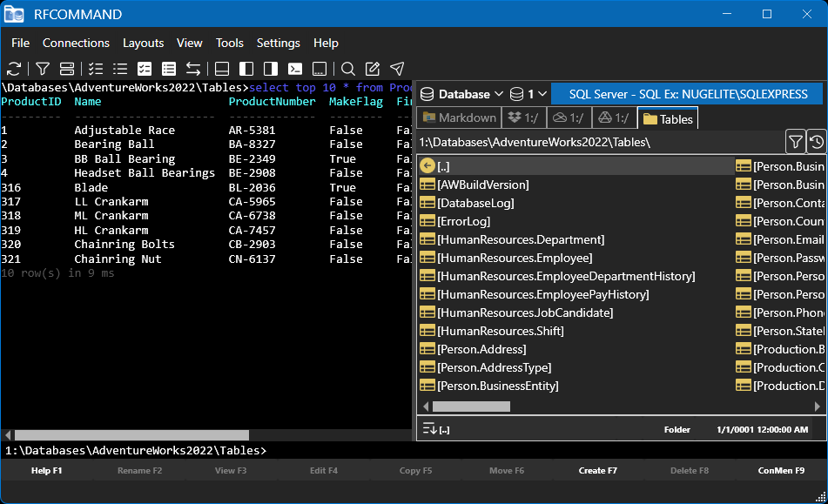Toggle the terminal console icon
The image size is (828, 504).
pos(295,69)
